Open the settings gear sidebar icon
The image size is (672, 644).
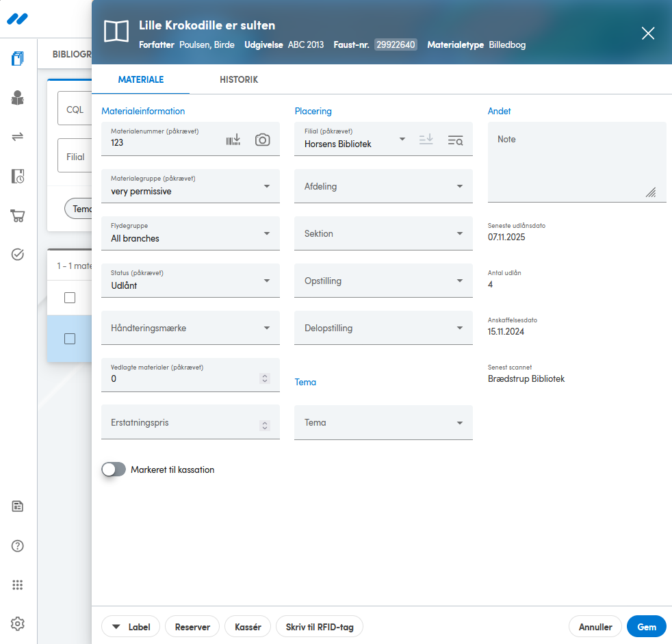18,624
